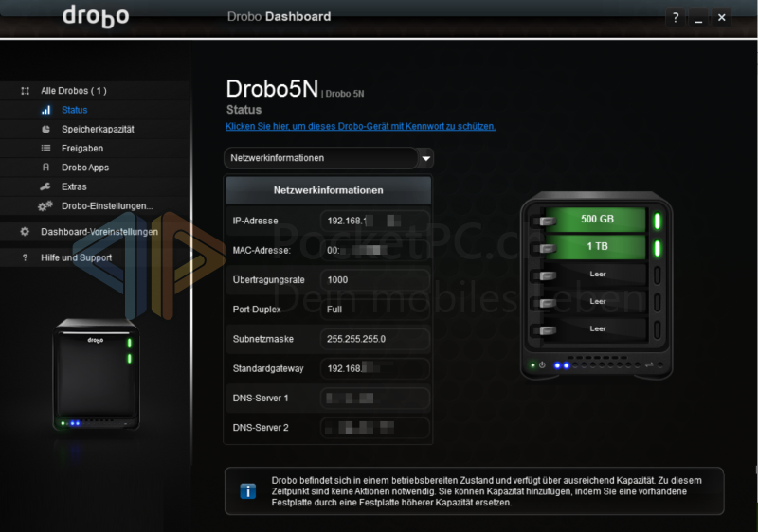The width and height of the screenshot is (758, 532).
Task: Select Alle Drobos (1) entry
Action: 74,91
